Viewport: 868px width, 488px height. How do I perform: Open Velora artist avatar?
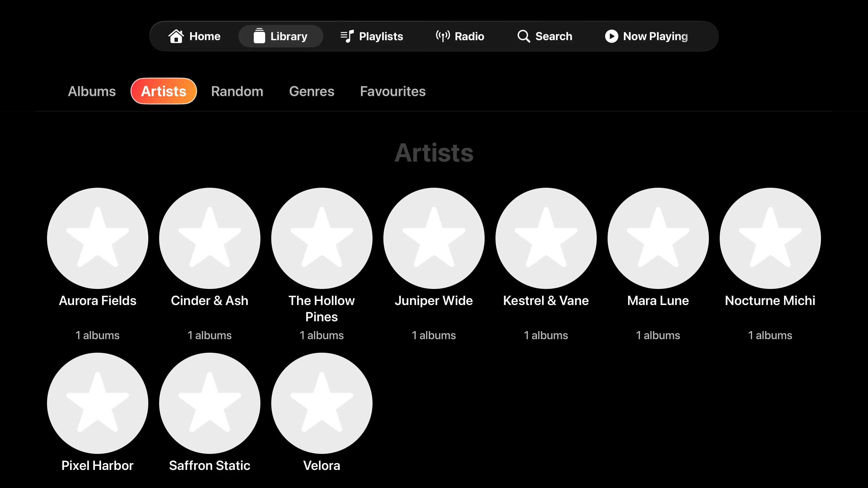(x=322, y=403)
